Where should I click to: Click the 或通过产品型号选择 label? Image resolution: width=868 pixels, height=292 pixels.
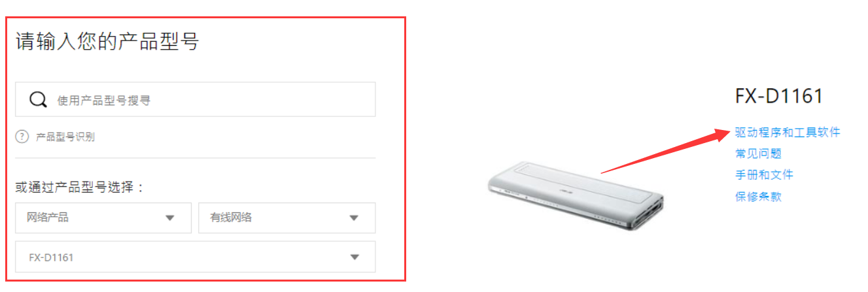[79, 188]
